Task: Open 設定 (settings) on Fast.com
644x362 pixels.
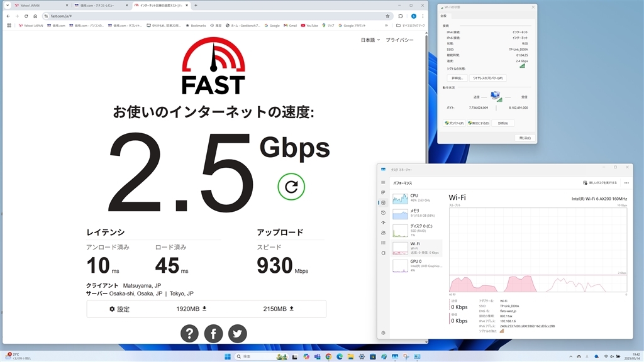Action: pyautogui.click(x=119, y=309)
